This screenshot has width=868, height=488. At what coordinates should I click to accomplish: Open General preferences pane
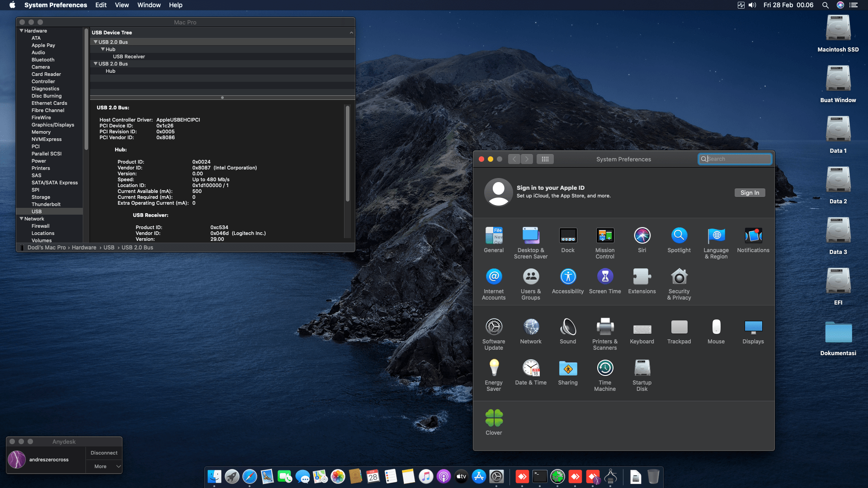(x=494, y=240)
